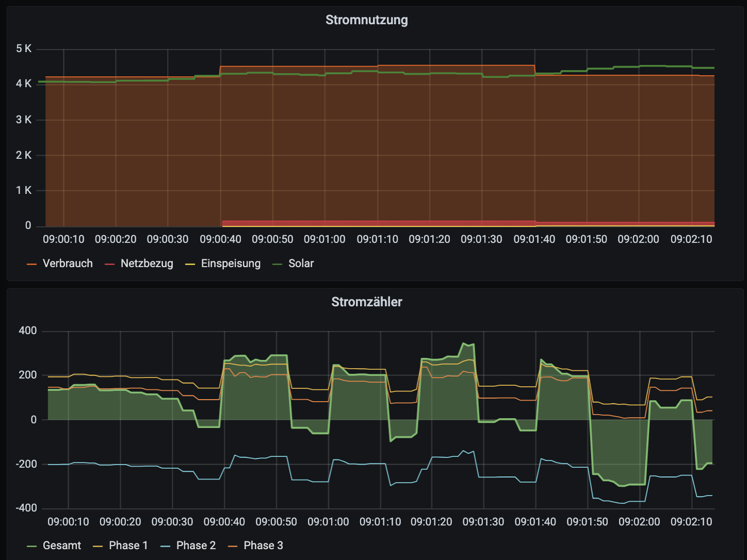
Task: Click the 09:02:00 label on Stromzähler time axis
Action: click(x=639, y=522)
